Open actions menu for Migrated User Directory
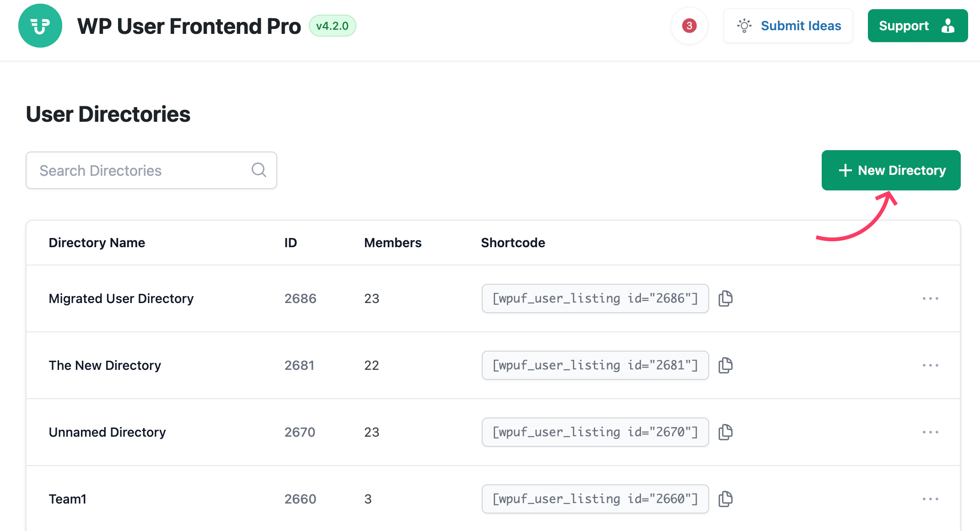 click(931, 298)
